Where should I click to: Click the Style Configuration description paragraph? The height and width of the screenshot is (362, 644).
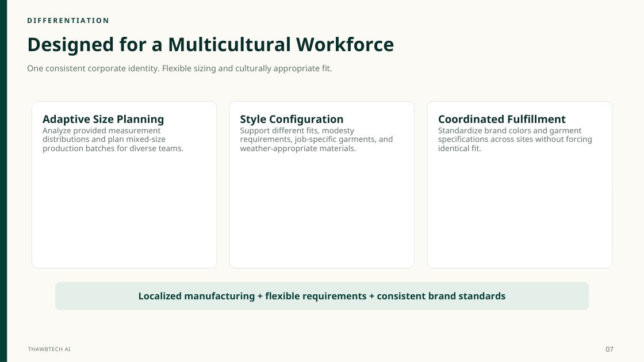pos(316,140)
